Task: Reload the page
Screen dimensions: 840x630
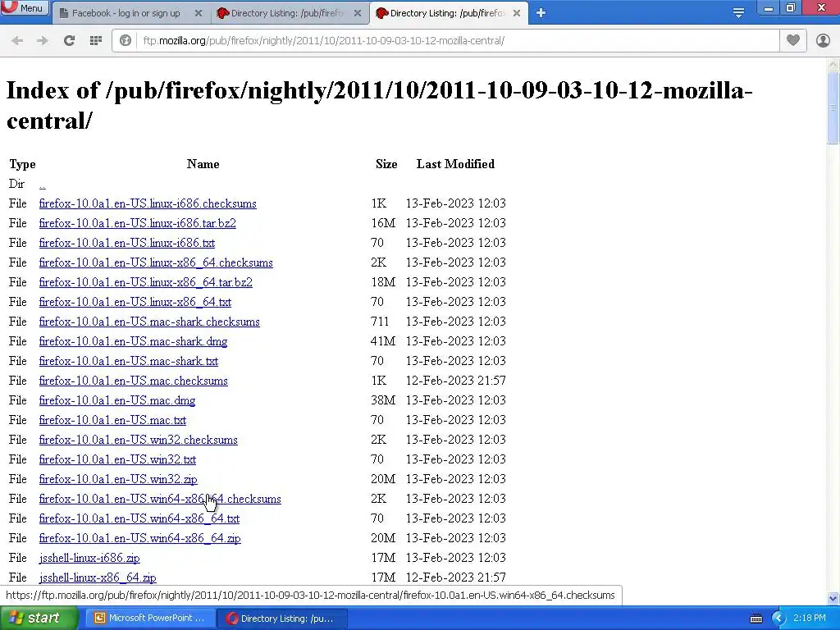Action: [69, 40]
